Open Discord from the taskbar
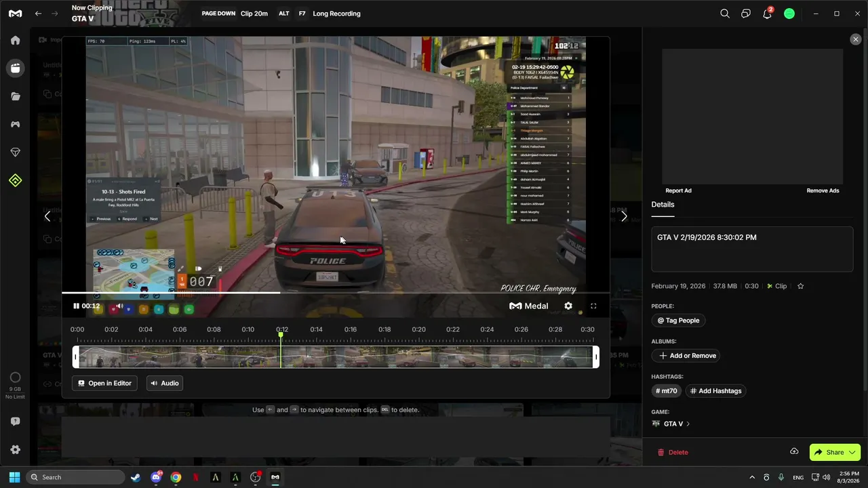The width and height of the screenshot is (868, 488). [156, 477]
